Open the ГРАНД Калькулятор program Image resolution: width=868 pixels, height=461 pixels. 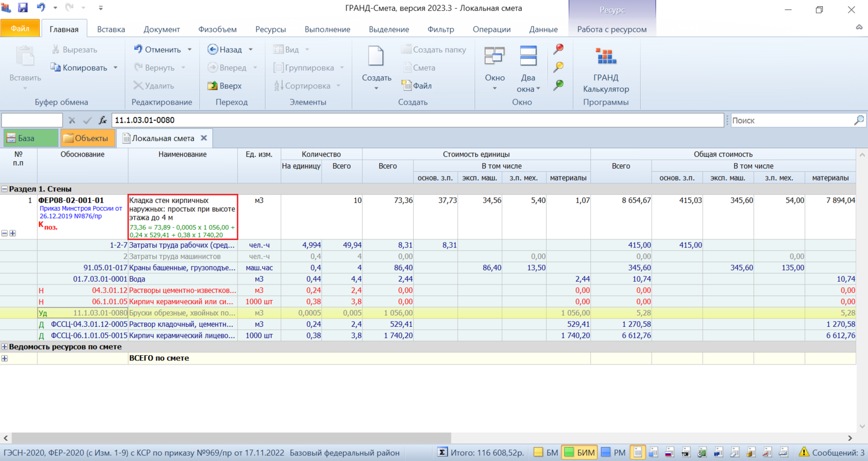click(x=606, y=71)
